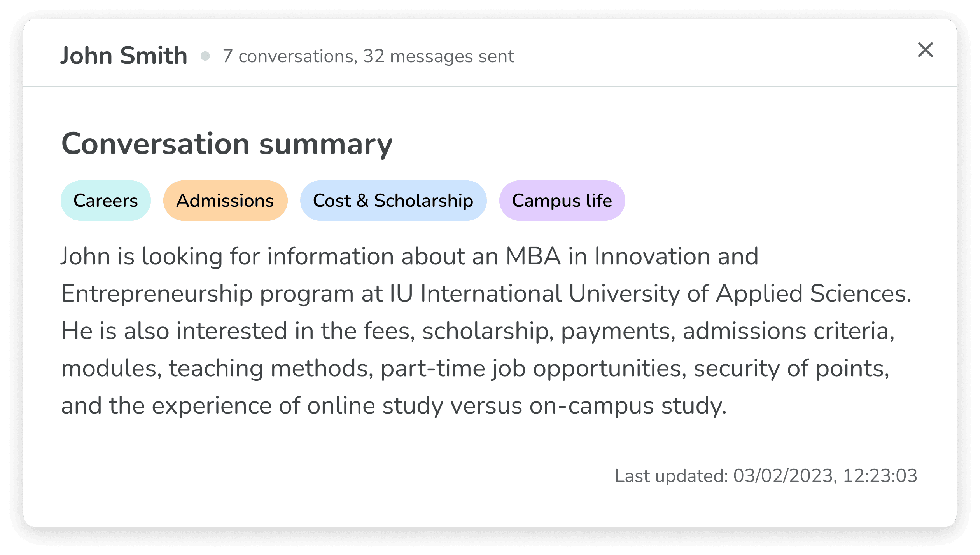Click the John Smith name header
This screenshot has width=980, height=555.
(x=124, y=56)
